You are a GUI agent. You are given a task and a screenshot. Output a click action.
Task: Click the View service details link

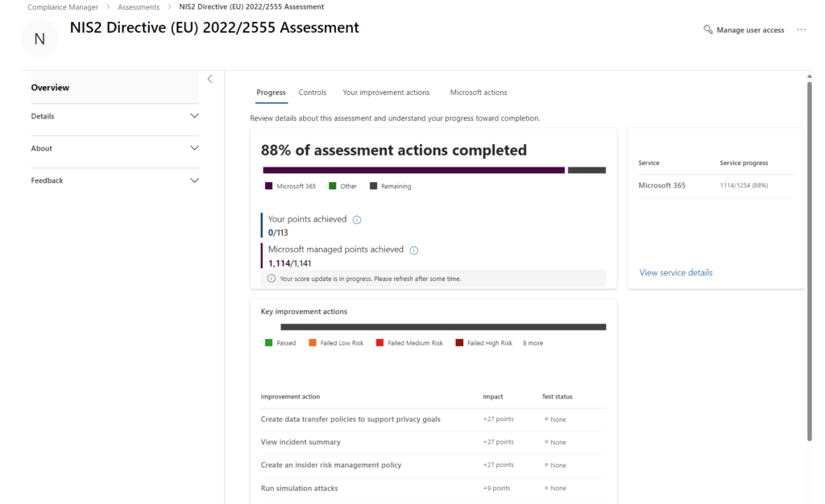(675, 273)
